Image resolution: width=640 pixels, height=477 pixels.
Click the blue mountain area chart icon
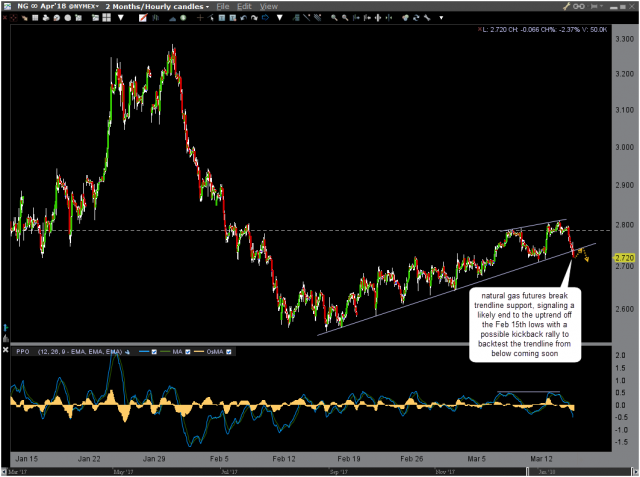[172, 19]
